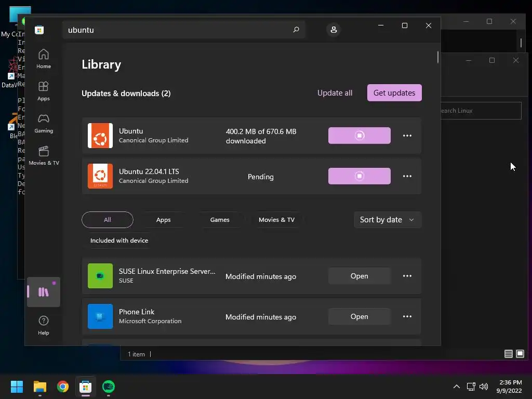The width and height of the screenshot is (532, 399).
Task: Click the Get updates button
Action: 394,92
